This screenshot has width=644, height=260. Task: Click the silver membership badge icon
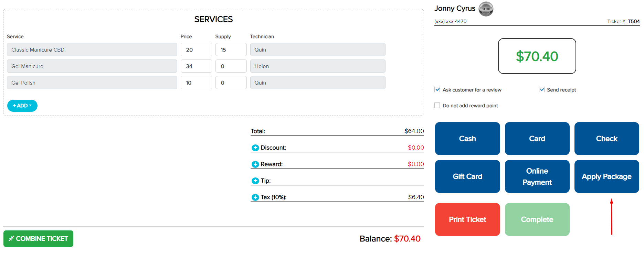(x=486, y=9)
